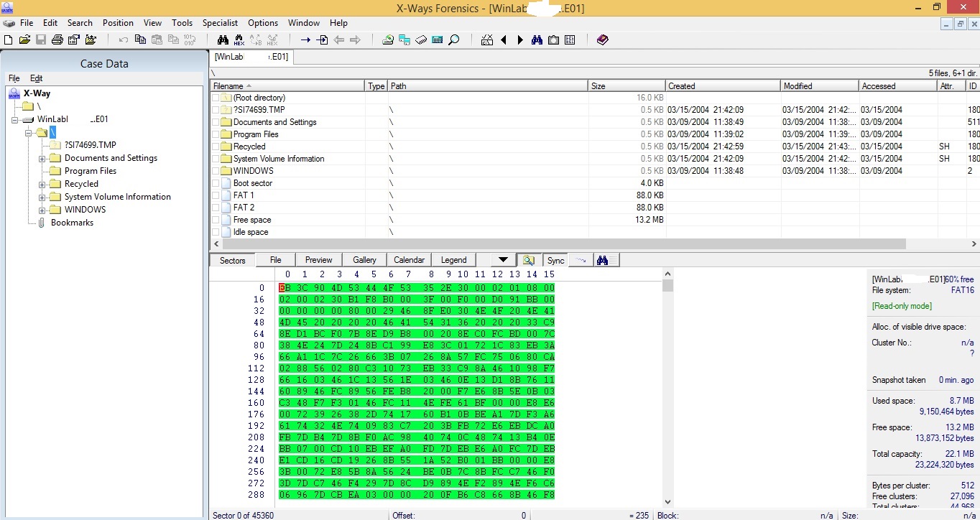
Task: Open the help book icon on the toolbar
Action: [602, 40]
